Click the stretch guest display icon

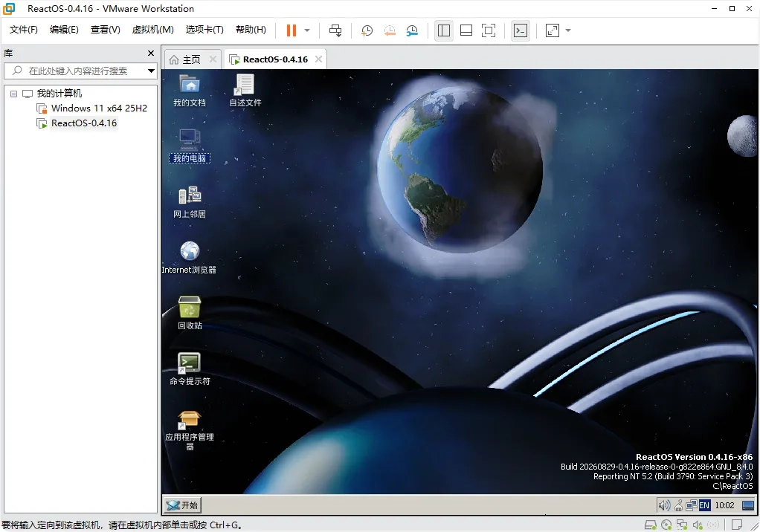pyautogui.click(x=553, y=30)
